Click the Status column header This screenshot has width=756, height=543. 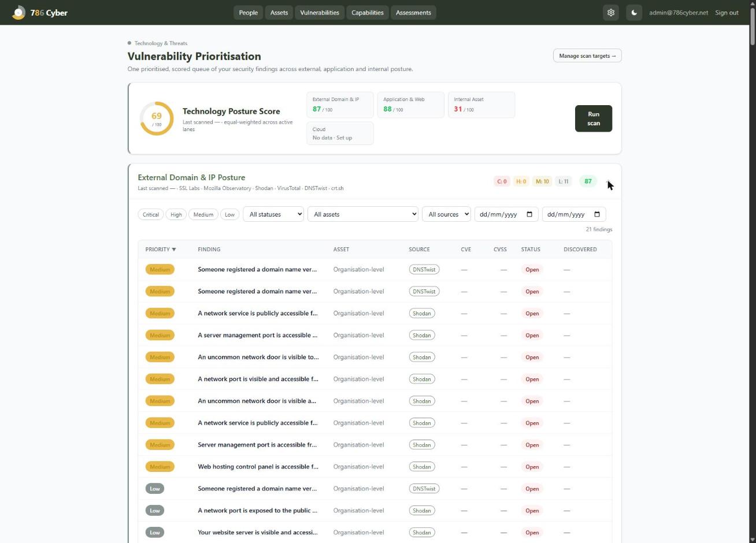click(531, 250)
